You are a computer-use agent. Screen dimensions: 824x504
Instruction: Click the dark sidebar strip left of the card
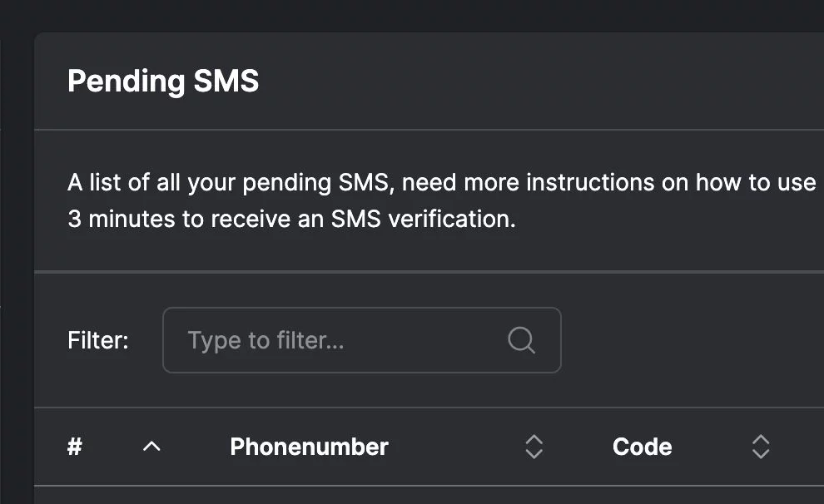click(x=15, y=250)
